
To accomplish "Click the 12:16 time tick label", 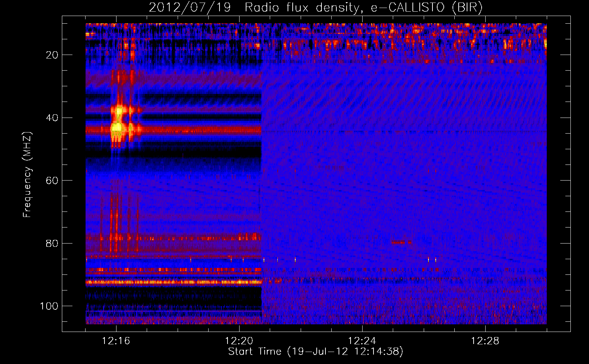I will pos(116,341).
